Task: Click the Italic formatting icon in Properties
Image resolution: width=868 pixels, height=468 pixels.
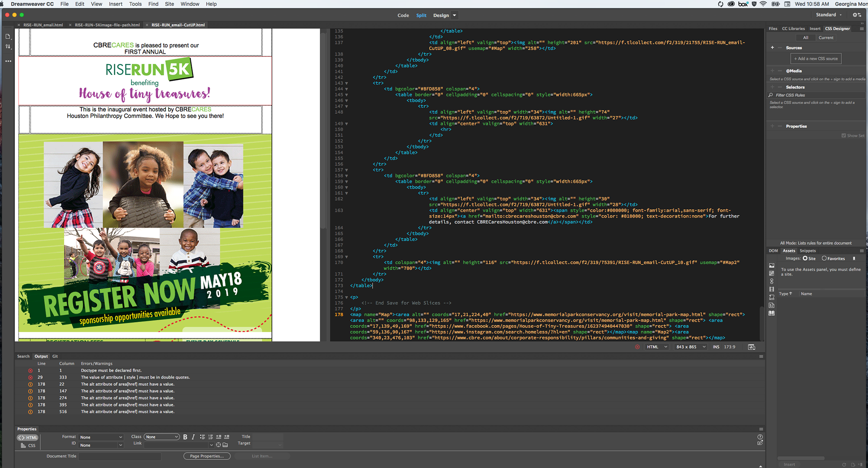Action: tap(193, 437)
